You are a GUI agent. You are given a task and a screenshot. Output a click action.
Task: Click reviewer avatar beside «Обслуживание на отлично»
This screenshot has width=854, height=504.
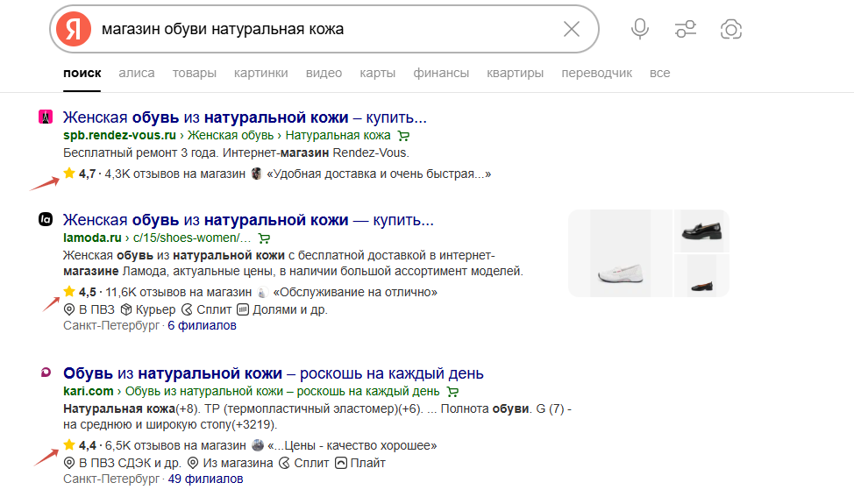pyautogui.click(x=262, y=292)
